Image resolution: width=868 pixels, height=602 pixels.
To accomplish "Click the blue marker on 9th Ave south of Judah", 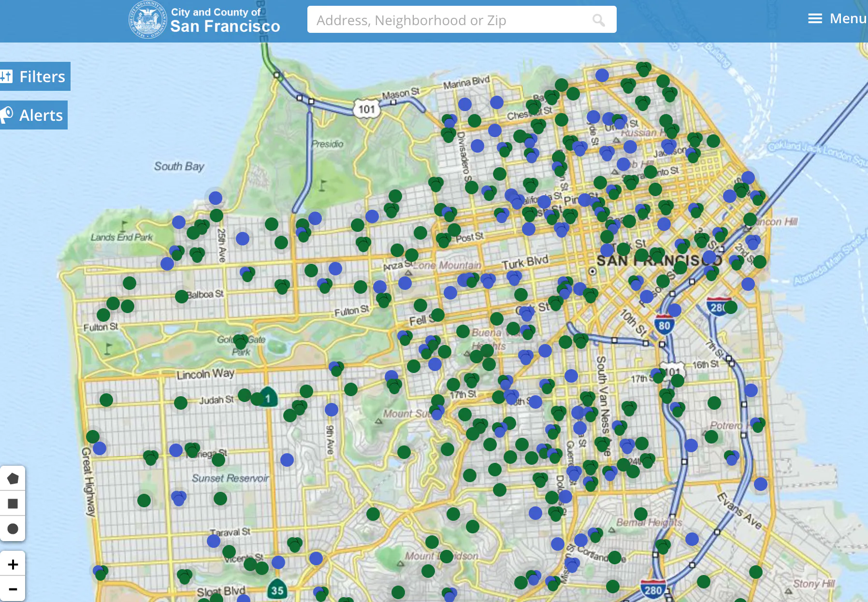I will (x=332, y=410).
